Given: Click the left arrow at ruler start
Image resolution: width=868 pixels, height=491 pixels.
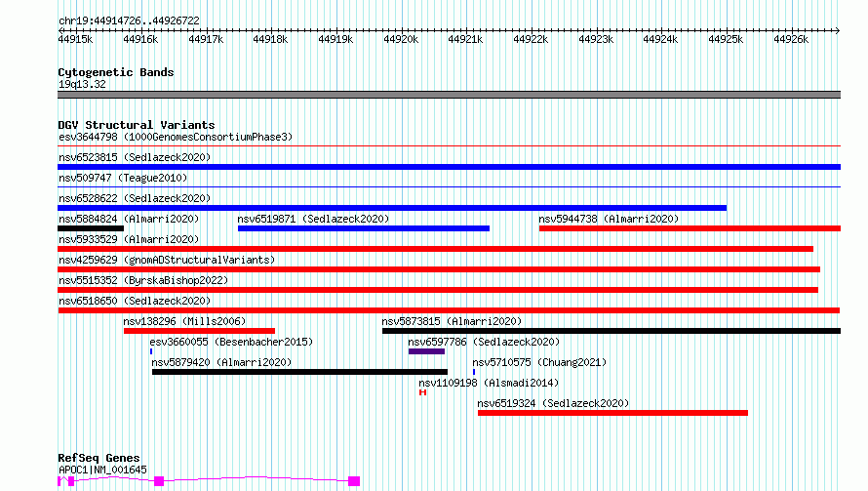Looking at the screenshot, I should click(x=60, y=30).
